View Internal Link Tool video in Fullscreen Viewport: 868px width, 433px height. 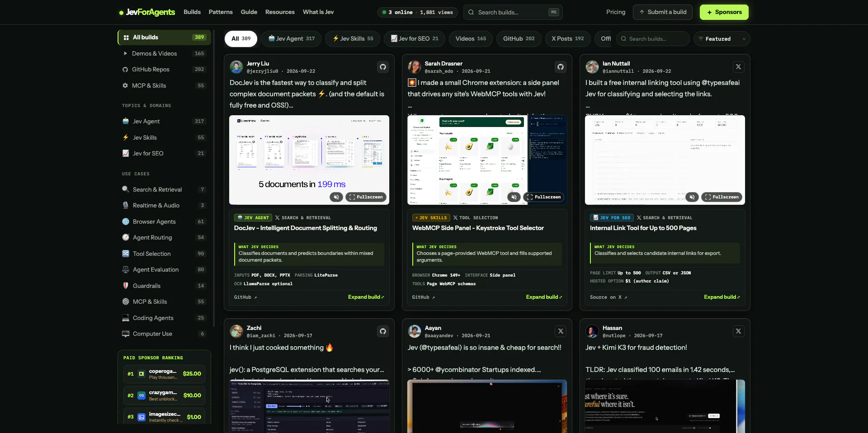pyautogui.click(x=722, y=197)
